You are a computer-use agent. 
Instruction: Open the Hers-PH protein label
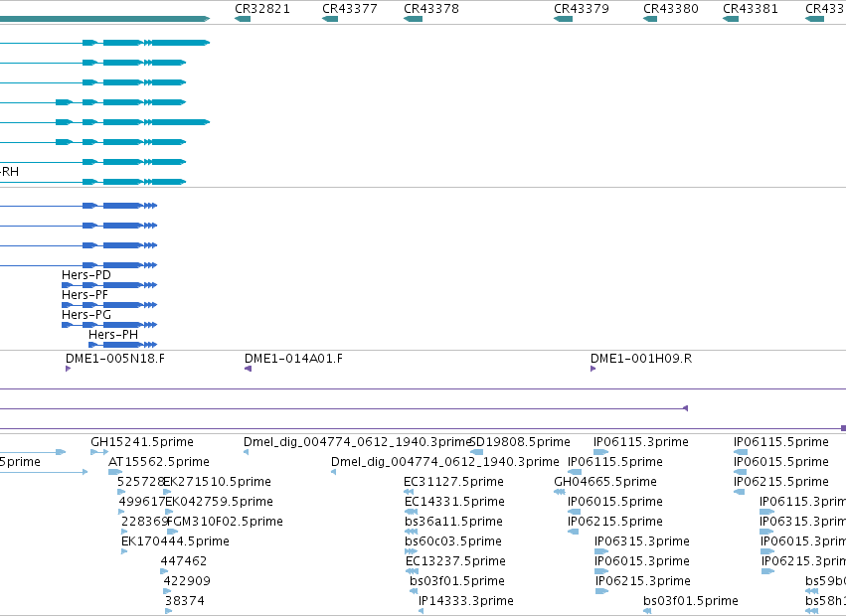coord(113,335)
